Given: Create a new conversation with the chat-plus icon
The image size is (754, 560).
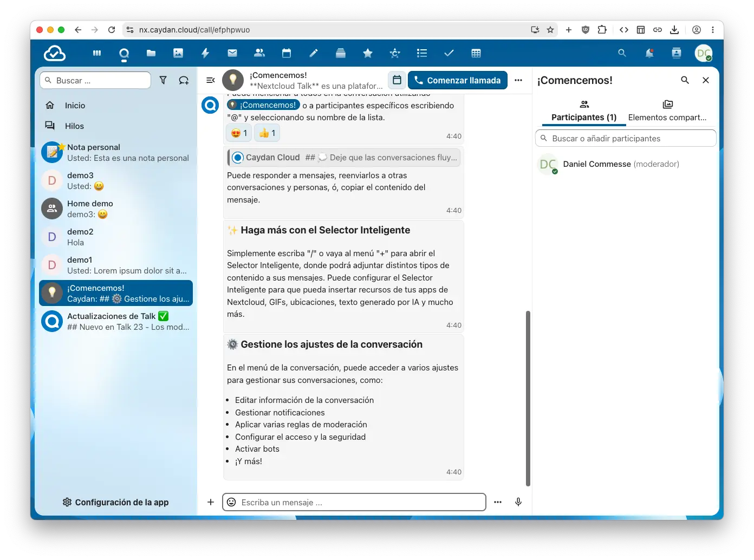Looking at the screenshot, I should 184,80.
